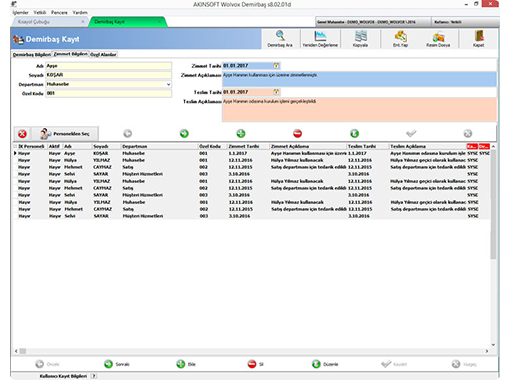
Task: Click Ekle button at bottom
Action: click(186, 364)
